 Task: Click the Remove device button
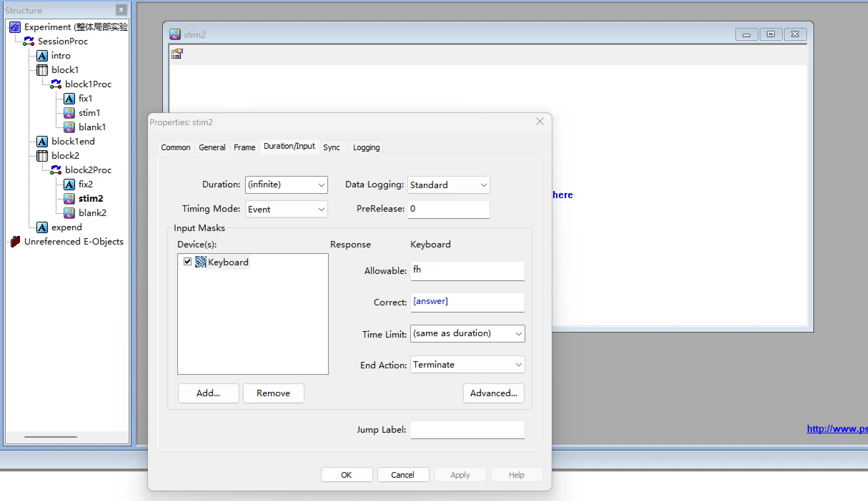coord(273,393)
